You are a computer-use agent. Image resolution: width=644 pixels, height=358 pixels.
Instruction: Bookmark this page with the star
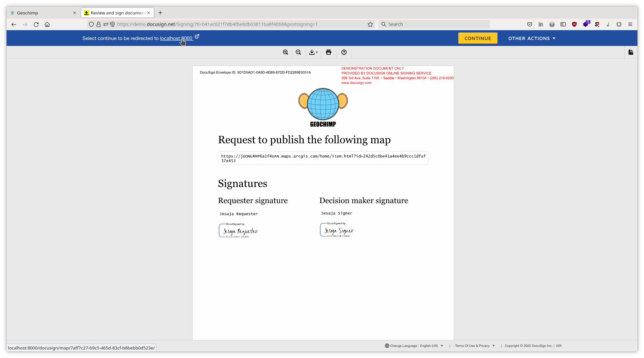click(370, 24)
